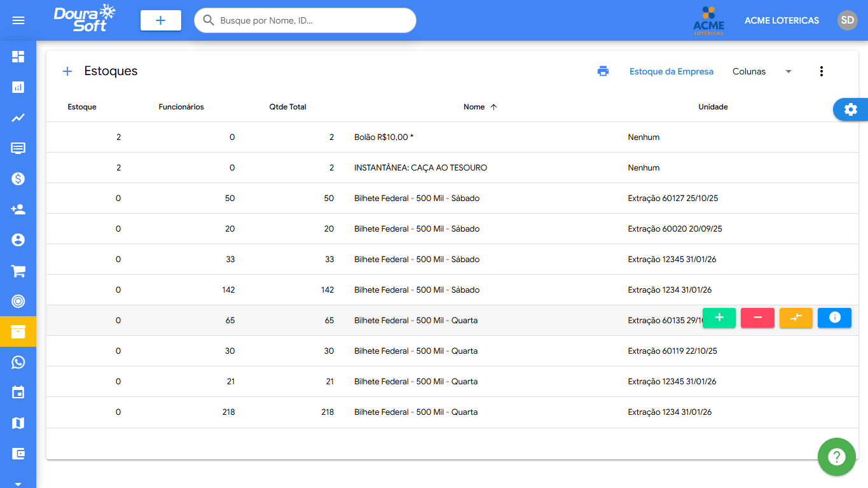Click the white plus button in top bar

pos(160,20)
